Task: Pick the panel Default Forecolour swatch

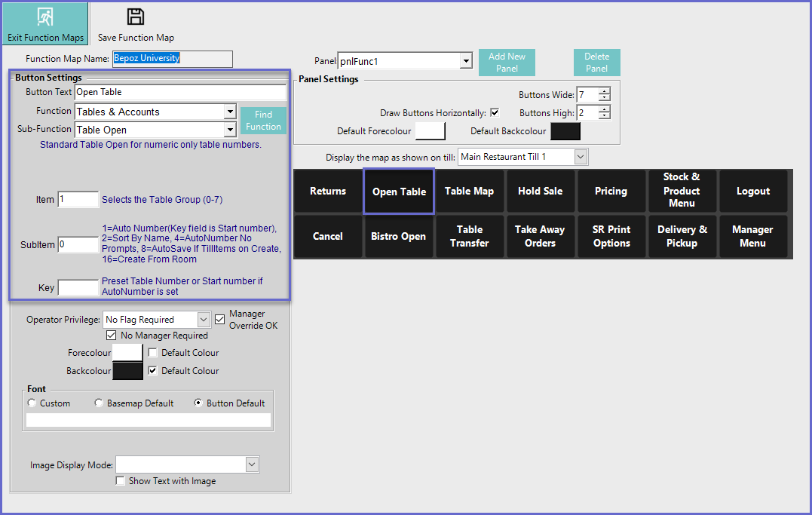Action: click(x=430, y=131)
